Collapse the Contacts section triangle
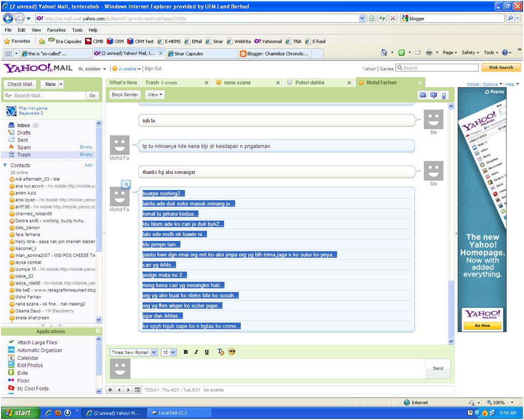This screenshot has width=524, height=420. pos(5,165)
